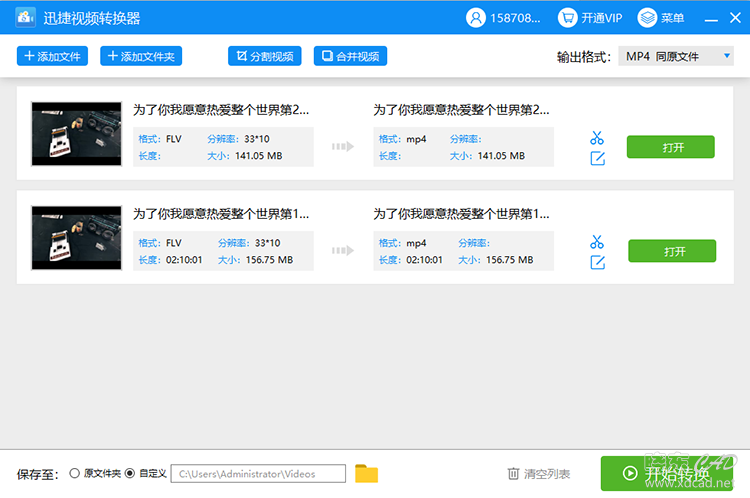Click the conversion arrow icon in second row
Image resolution: width=750 pixels, height=498 pixels.
(343, 250)
